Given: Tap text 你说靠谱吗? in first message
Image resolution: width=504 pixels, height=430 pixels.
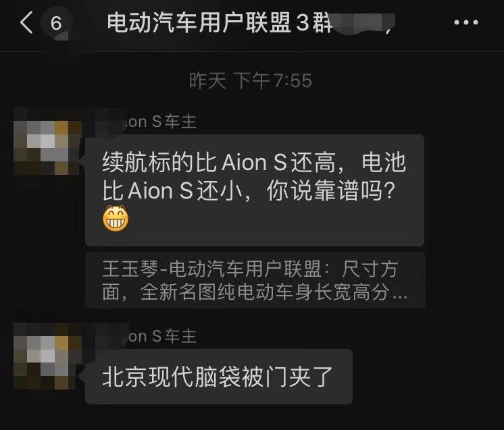Looking at the screenshot, I should [x=331, y=190].
